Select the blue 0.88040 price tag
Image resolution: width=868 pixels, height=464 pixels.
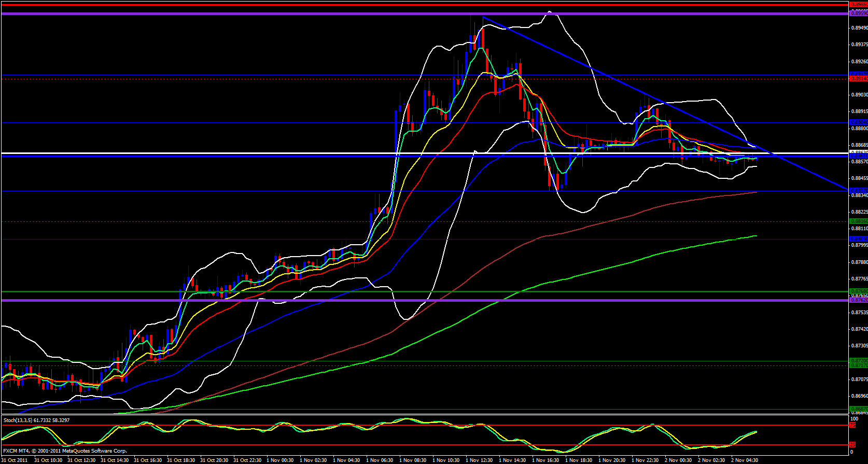858,239
